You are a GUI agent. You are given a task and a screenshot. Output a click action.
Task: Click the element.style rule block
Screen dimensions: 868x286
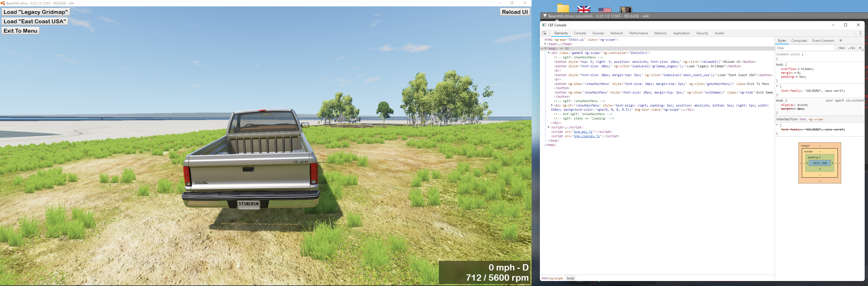820,56
